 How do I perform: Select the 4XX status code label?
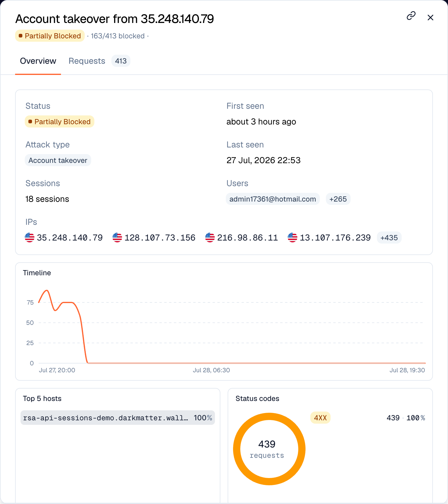pos(320,418)
